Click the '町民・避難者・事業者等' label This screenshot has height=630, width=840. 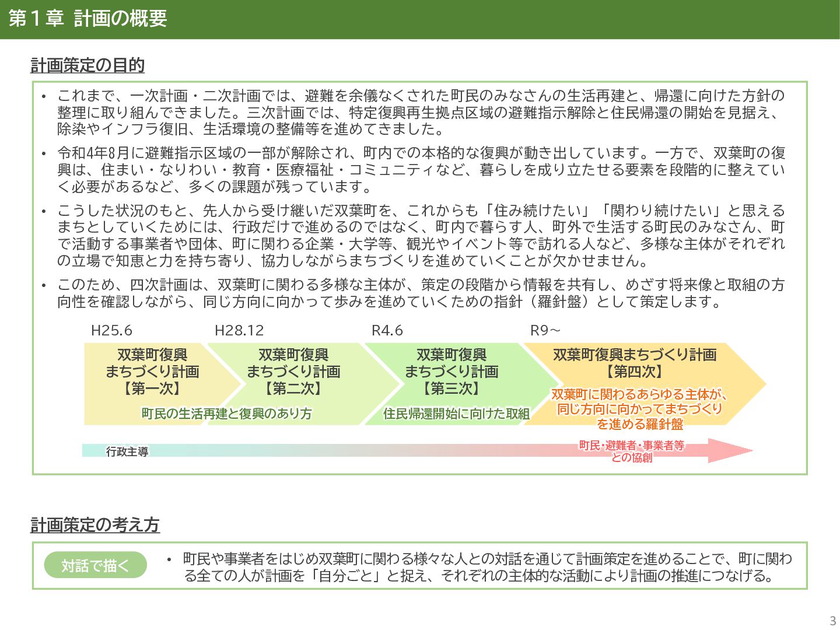[632, 446]
